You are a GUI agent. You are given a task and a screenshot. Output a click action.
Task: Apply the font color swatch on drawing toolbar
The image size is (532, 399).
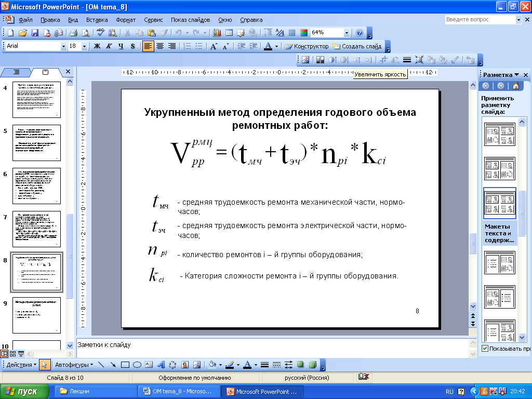(248, 365)
